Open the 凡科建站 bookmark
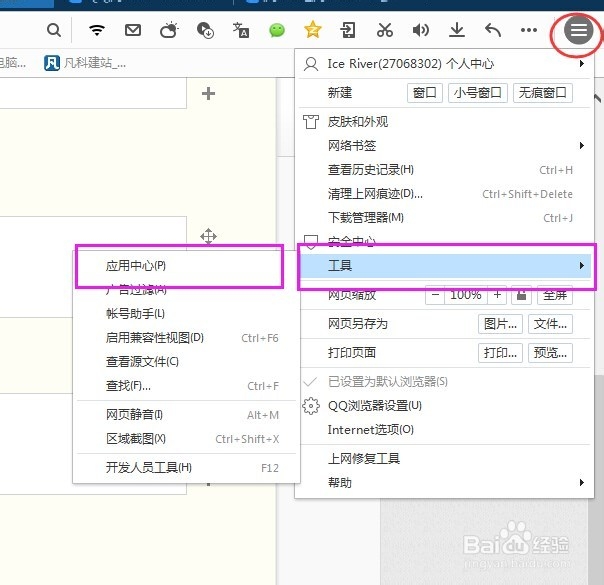Screen dimensions: 604x585 [x=85, y=62]
